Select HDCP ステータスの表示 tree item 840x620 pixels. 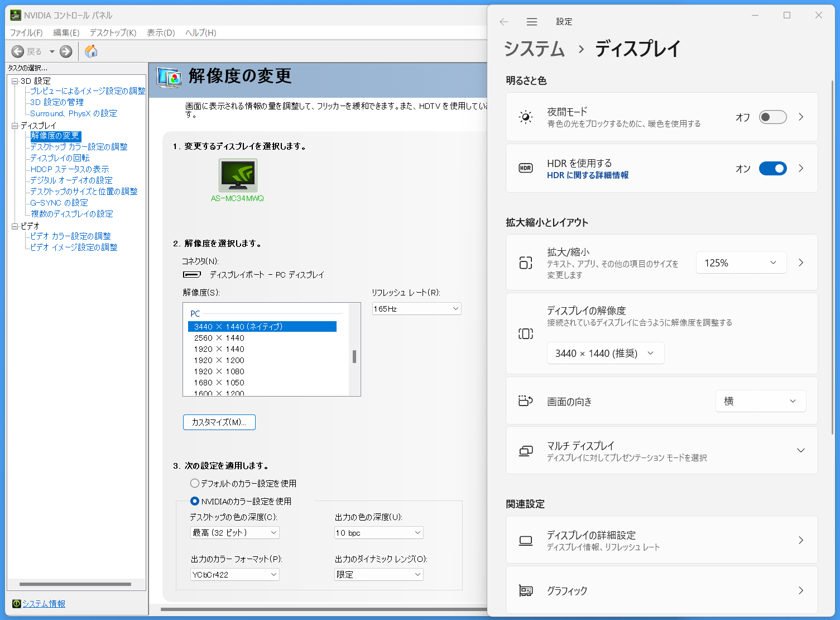pyautogui.click(x=70, y=169)
